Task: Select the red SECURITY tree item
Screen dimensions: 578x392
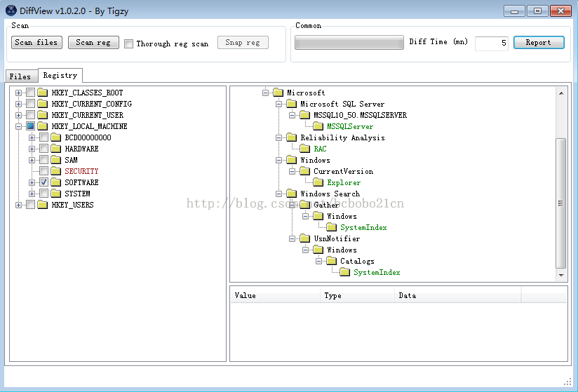Action: click(81, 171)
